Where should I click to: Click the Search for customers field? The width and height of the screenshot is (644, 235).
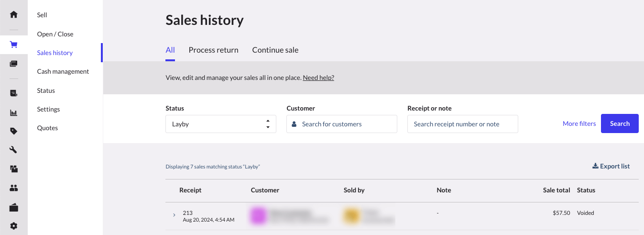tap(342, 124)
